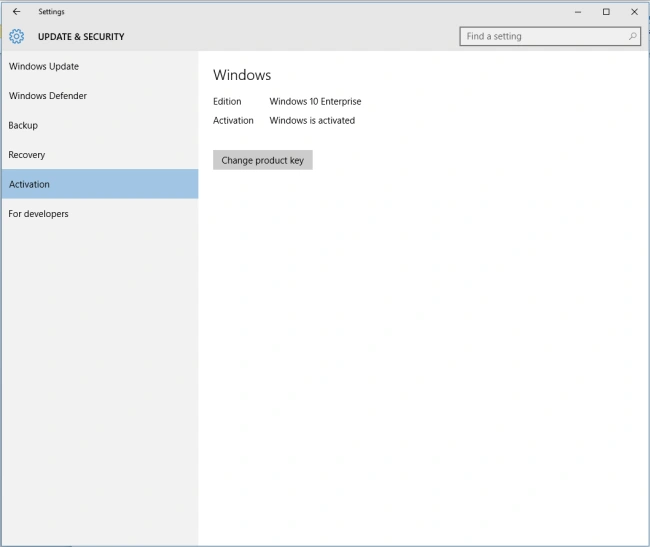Click the Update & Security gear icon
Screen dimensions: 650x547
click(x=17, y=36)
